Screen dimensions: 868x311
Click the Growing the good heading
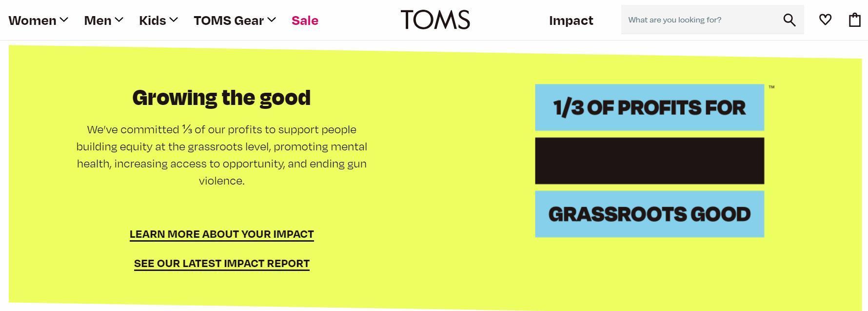pos(221,97)
